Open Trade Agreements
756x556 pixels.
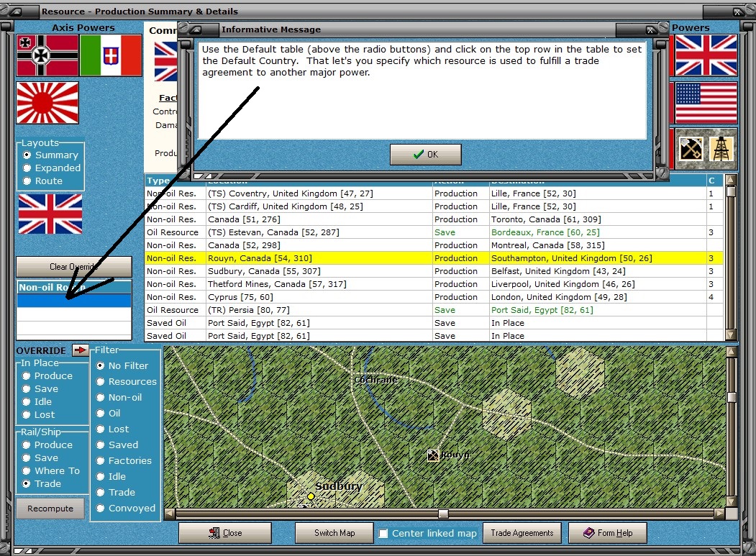[522, 533]
